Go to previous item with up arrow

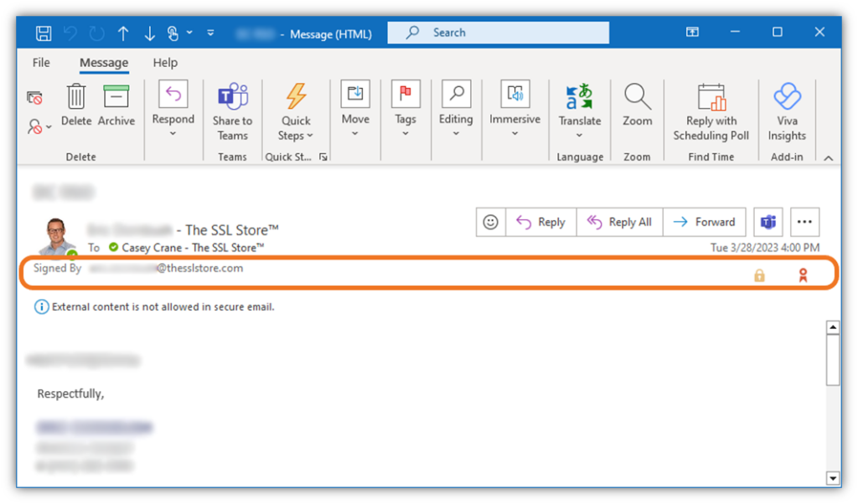(x=123, y=33)
